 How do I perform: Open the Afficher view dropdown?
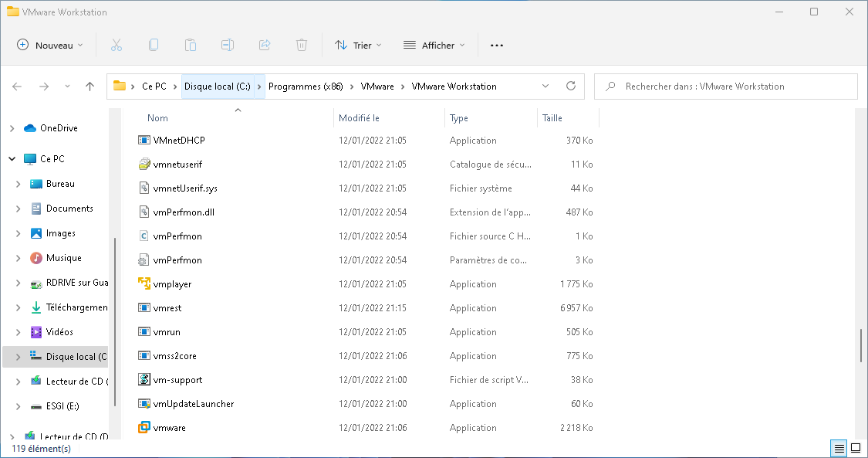434,46
